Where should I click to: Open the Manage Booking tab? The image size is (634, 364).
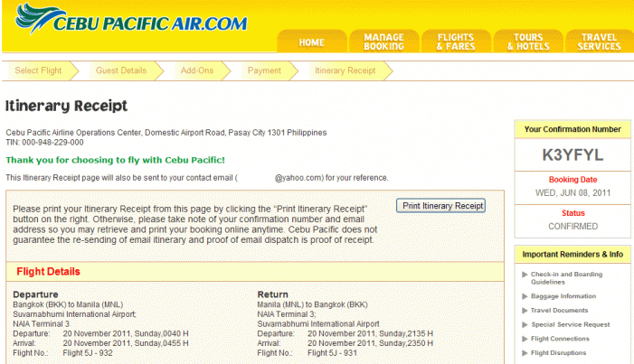pyautogui.click(x=383, y=42)
